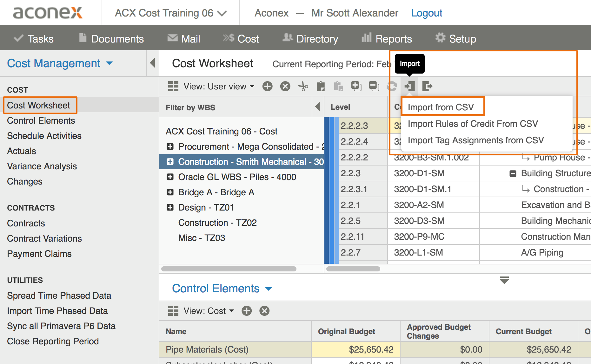
Task: Open Contracts link in sidebar
Action: tap(26, 223)
